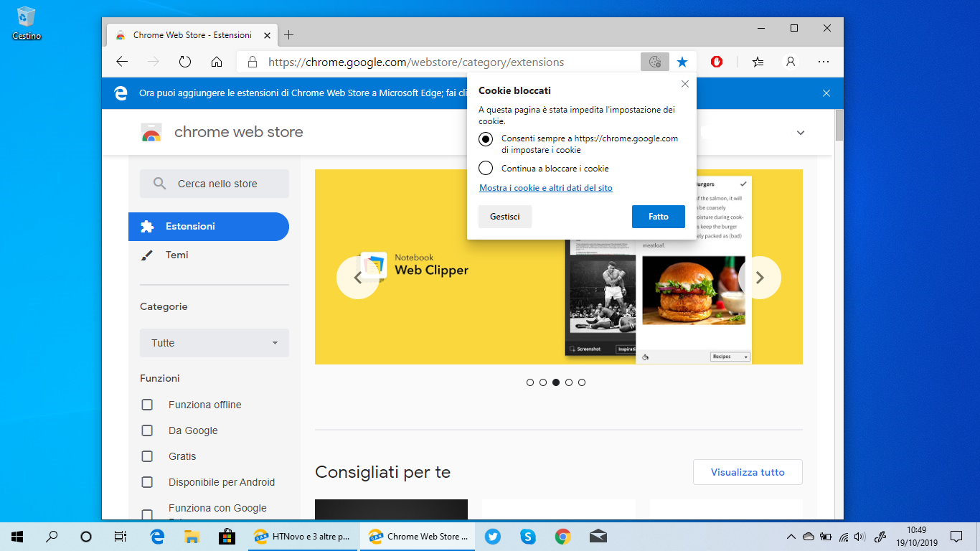
Task: Go to the fifth carousel dot
Action: pyautogui.click(x=582, y=382)
